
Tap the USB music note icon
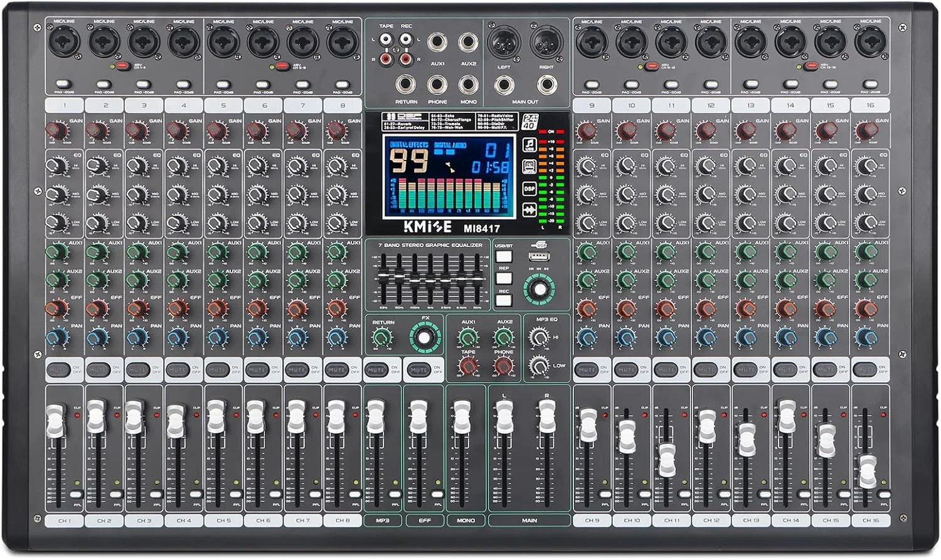tap(529, 145)
